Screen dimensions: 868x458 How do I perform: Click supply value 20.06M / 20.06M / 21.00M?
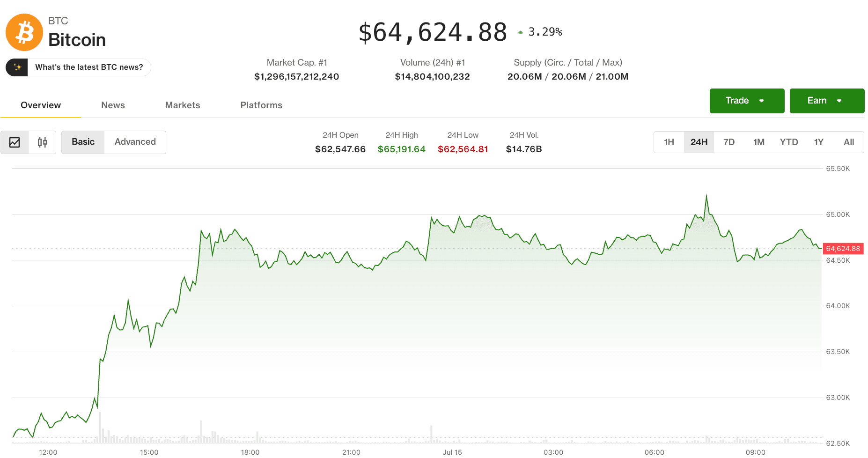pos(568,77)
